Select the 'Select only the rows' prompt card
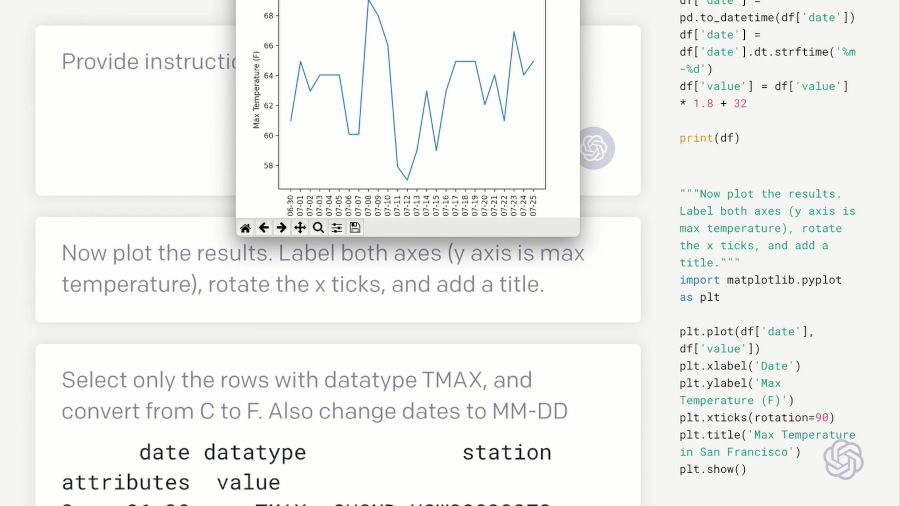Viewport: 900px width, 506px height. click(x=338, y=425)
